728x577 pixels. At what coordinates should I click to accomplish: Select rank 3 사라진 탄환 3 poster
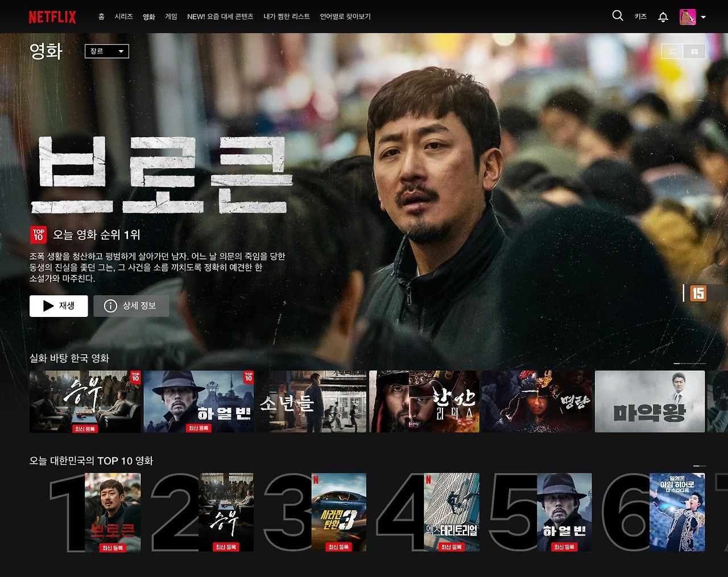pyautogui.click(x=339, y=512)
